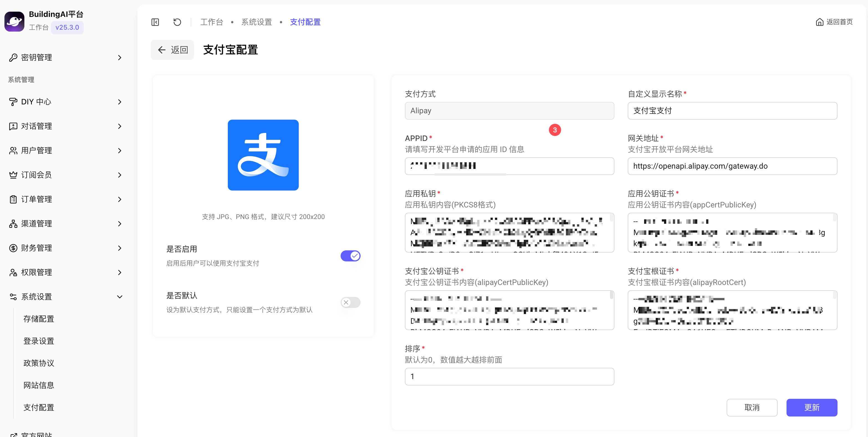The image size is (868, 437).
Task: Expand the 订阅会员 chevron
Action: 120,175
